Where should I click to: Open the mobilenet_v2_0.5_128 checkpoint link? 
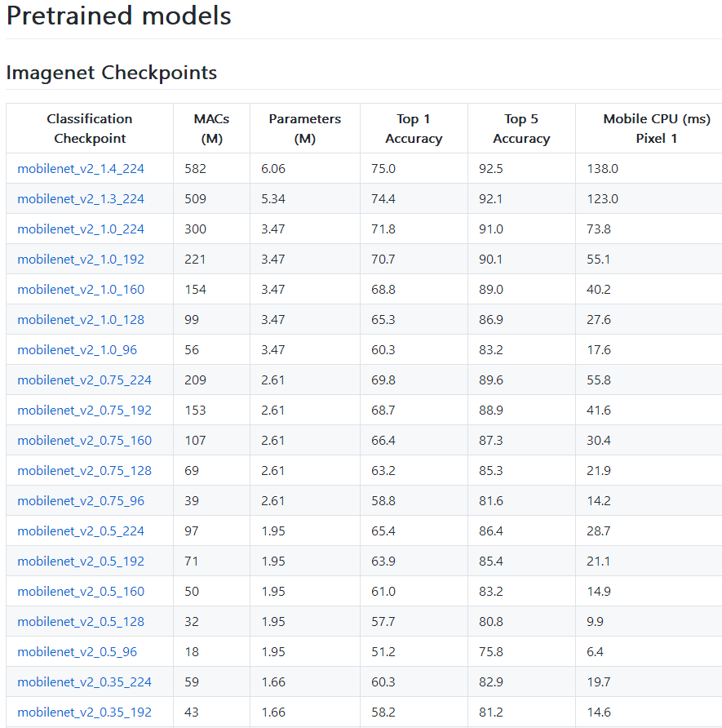(80, 621)
